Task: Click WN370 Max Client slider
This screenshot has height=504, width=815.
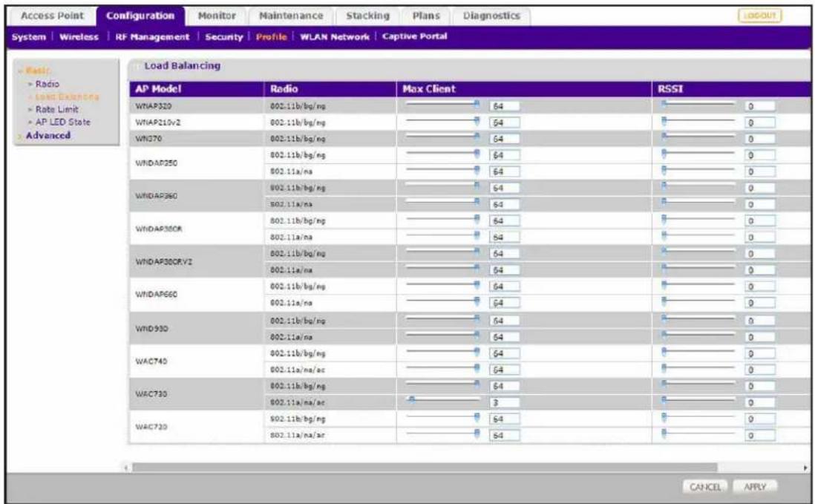Action: point(443,137)
